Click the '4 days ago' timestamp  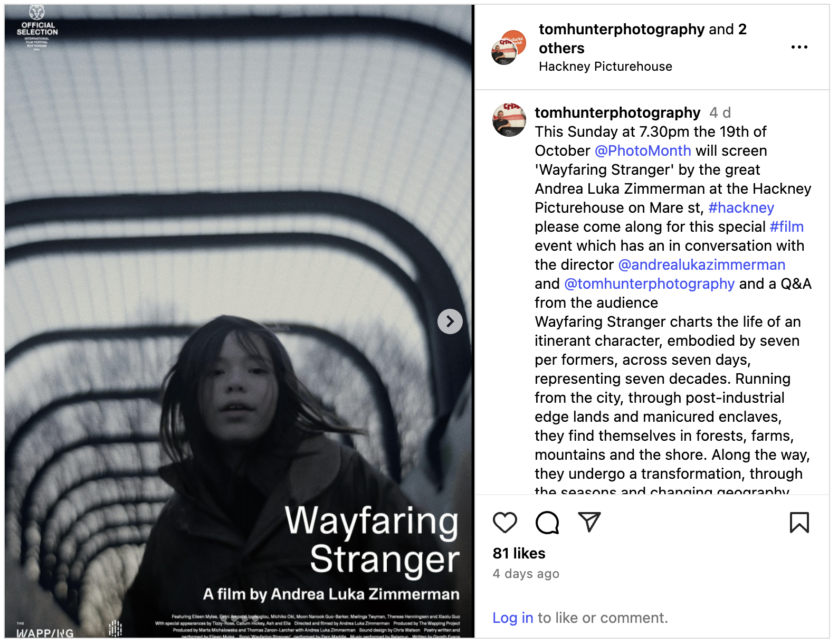pyautogui.click(x=526, y=574)
